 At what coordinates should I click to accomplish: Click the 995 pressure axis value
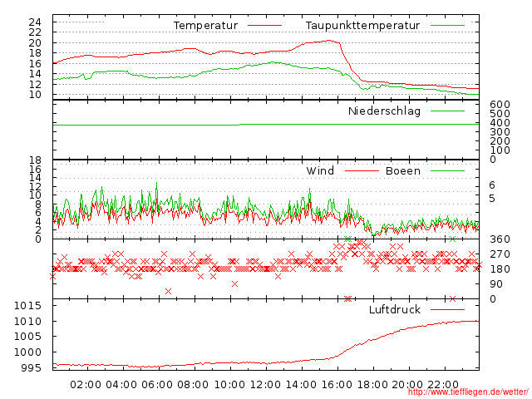(x=31, y=368)
